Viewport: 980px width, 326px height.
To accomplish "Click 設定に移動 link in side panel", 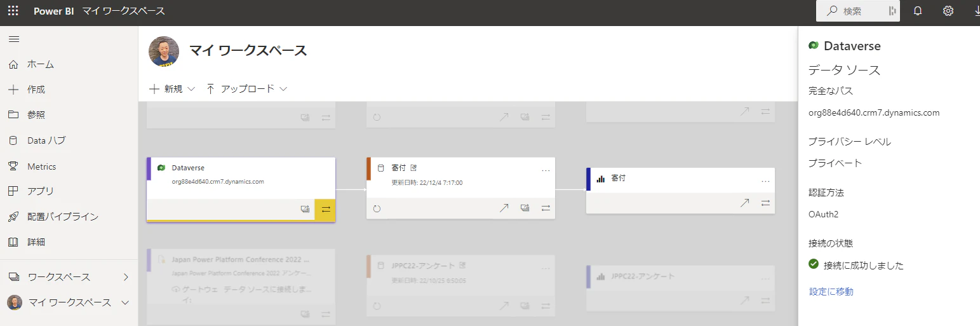I will click(831, 292).
